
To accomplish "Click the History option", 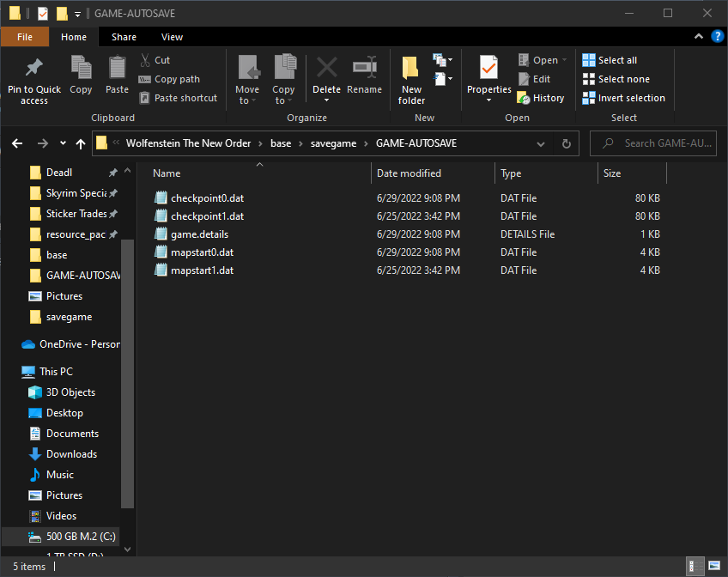I will click(x=541, y=98).
